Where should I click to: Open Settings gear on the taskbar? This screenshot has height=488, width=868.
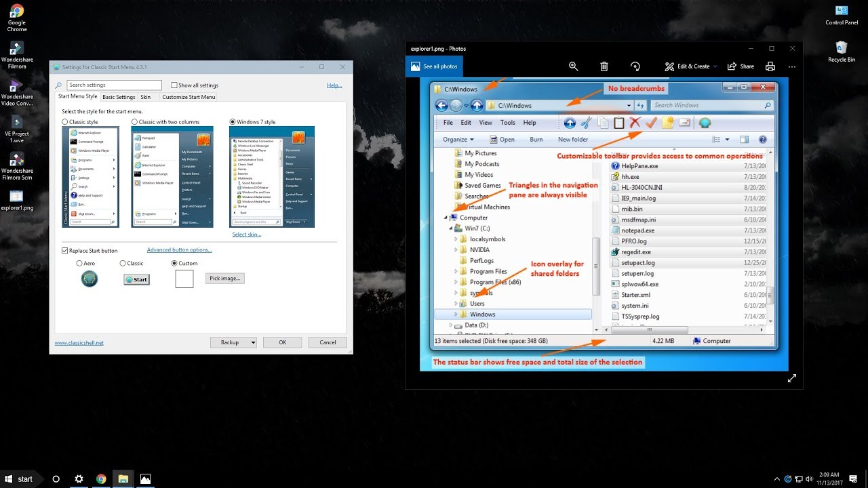[x=79, y=479]
